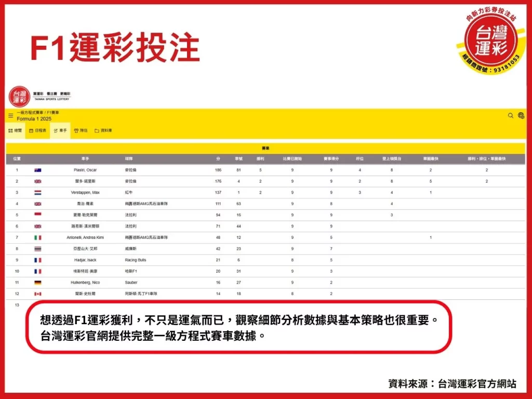This screenshot has width=532, height=399.
Task: Click the 比賽已開始 column header
Action: tap(292, 159)
